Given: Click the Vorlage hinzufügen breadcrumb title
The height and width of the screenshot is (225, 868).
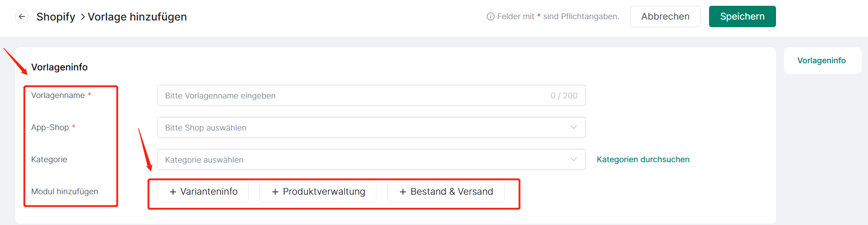Looking at the screenshot, I should pyautogui.click(x=137, y=16).
